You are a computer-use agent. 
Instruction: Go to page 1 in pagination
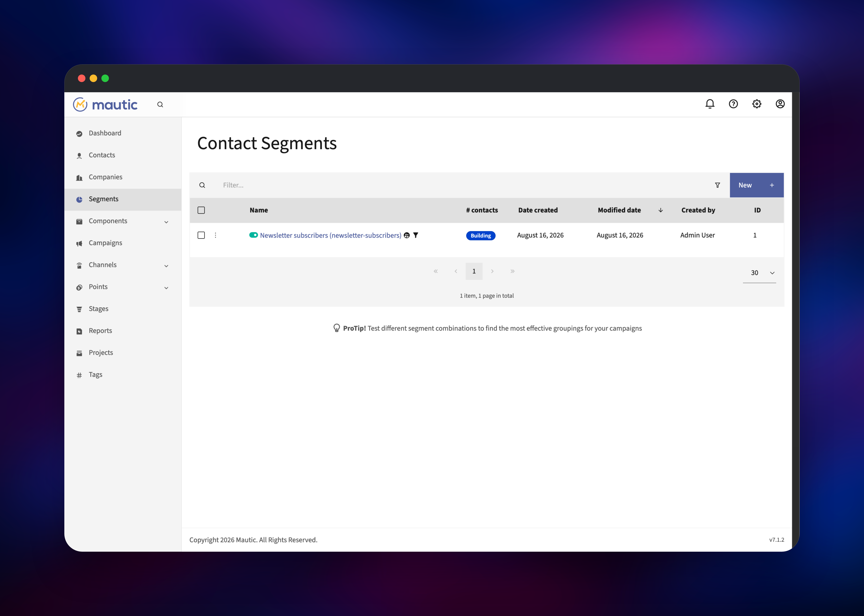pos(474,271)
